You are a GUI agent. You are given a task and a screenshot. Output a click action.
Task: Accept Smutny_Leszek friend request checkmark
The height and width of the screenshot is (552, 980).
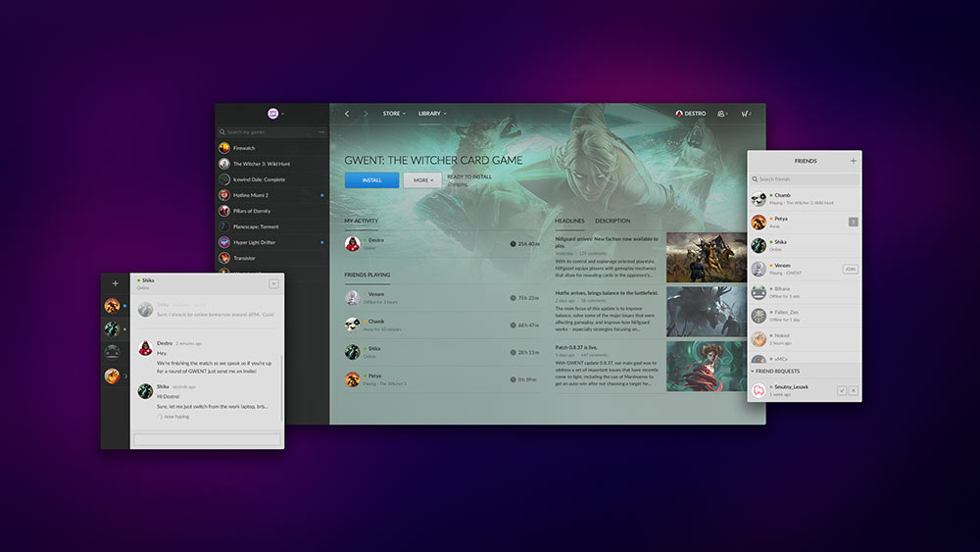pos(842,390)
